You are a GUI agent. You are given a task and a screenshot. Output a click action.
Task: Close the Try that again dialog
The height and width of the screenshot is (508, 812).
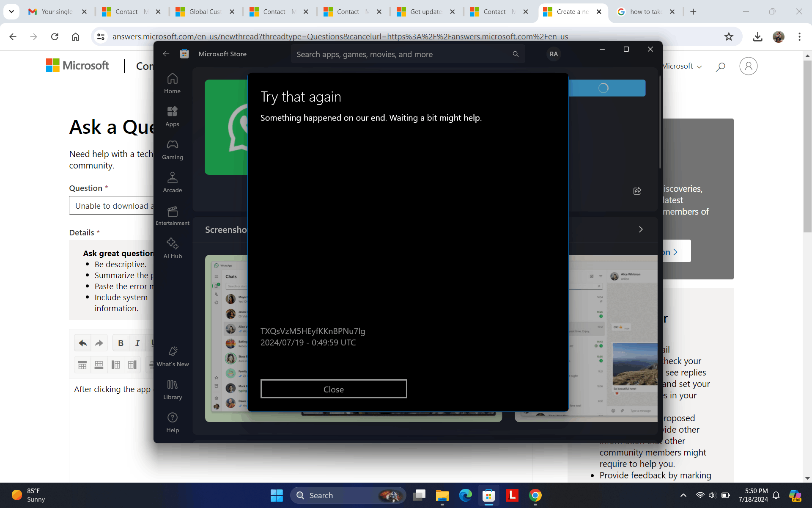[333, 389]
